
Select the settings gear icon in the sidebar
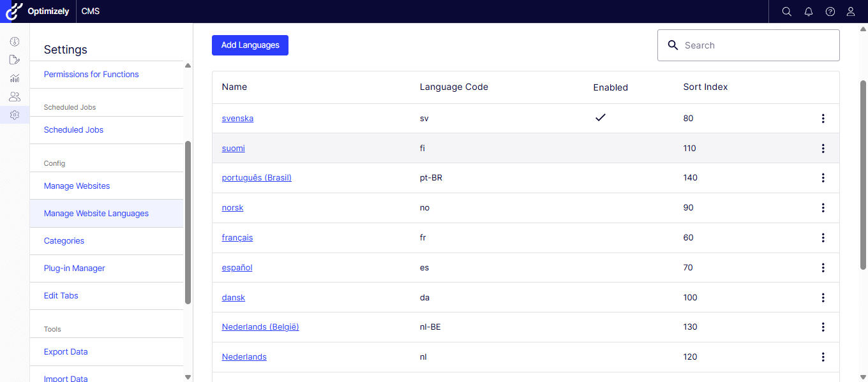click(x=14, y=115)
